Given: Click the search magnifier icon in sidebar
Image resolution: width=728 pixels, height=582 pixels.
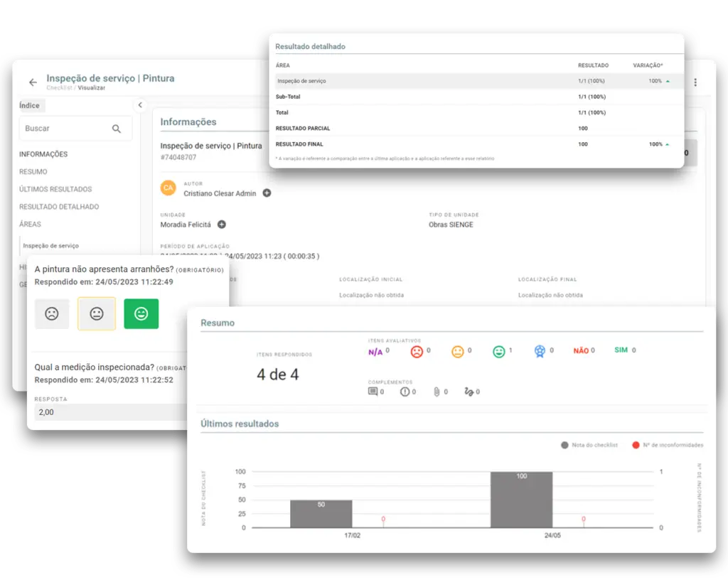Looking at the screenshot, I should pyautogui.click(x=117, y=129).
